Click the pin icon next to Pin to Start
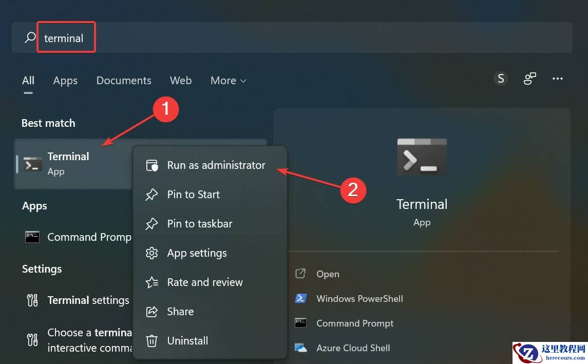The image size is (588, 364). click(x=151, y=195)
